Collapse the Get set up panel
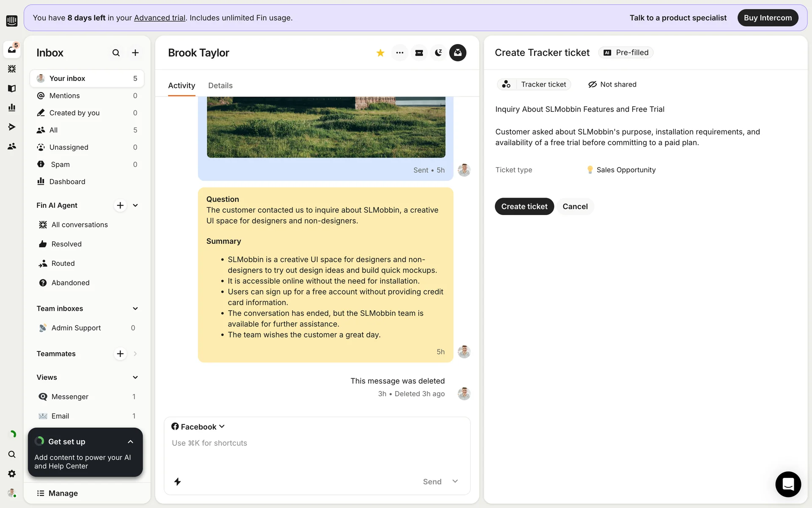The width and height of the screenshot is (812, 508). click(x=130, y=442)
